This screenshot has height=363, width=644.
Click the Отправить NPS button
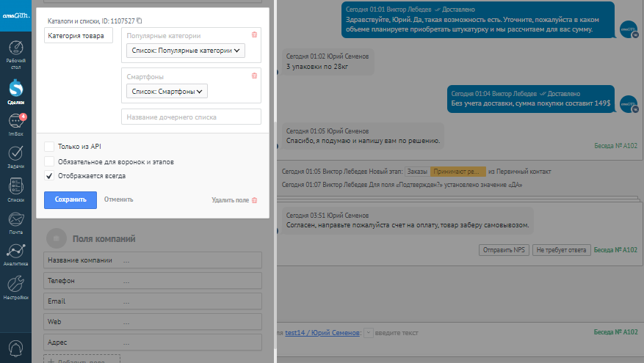point(503,250)
